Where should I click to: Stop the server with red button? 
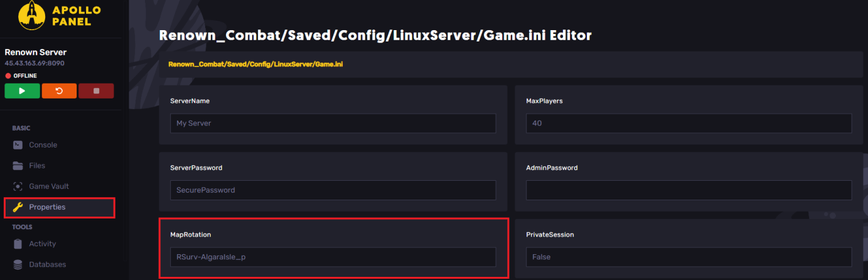96,91
